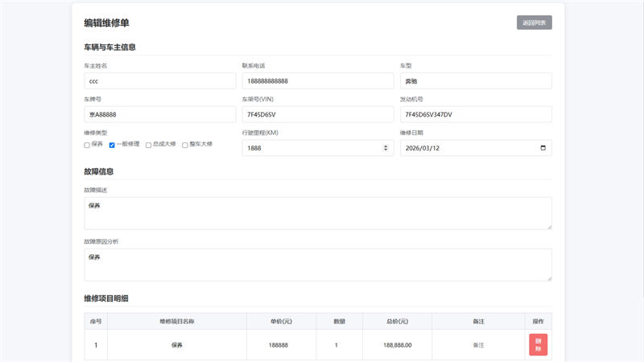This screenshot has width=644, height=362.
Task: Click inside the 故障描述 text area
Action: [x=317, y=213]
